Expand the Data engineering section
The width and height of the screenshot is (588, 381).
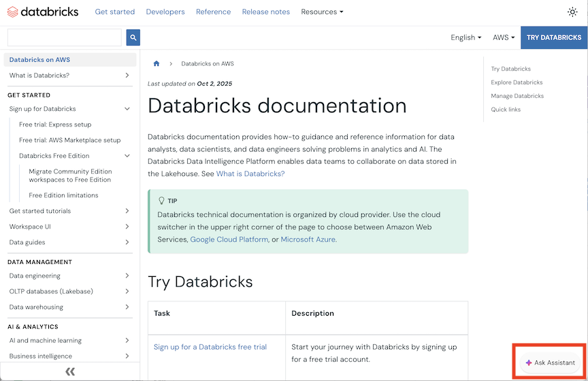pyautogui.click(x=127, y=276)
